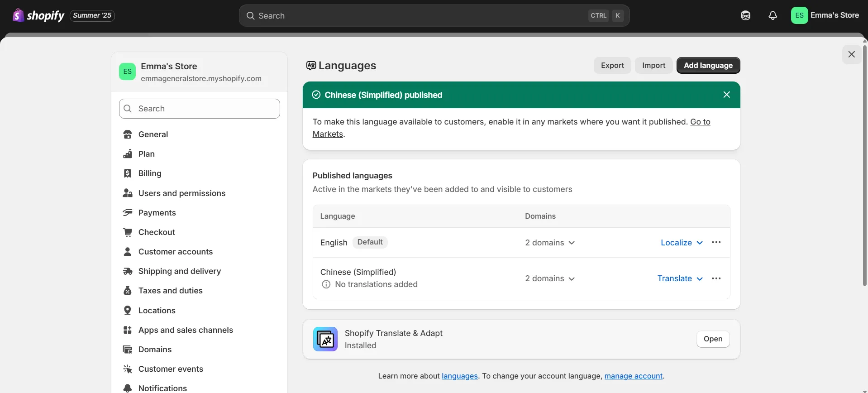Screen dimensions: 868x393
Task: Follow the manage account link
Action: [633, 376]
